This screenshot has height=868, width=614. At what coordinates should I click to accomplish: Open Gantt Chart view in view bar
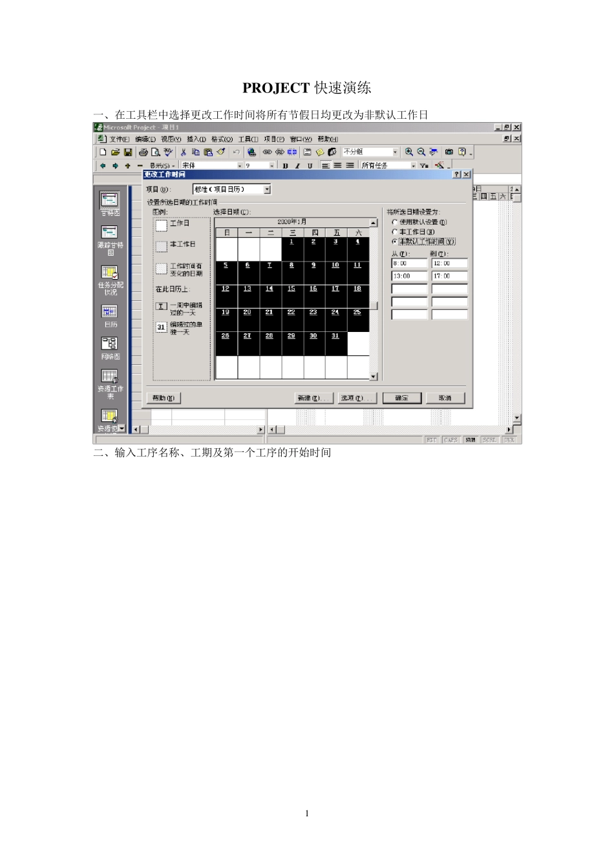click(x=110, y=204)
